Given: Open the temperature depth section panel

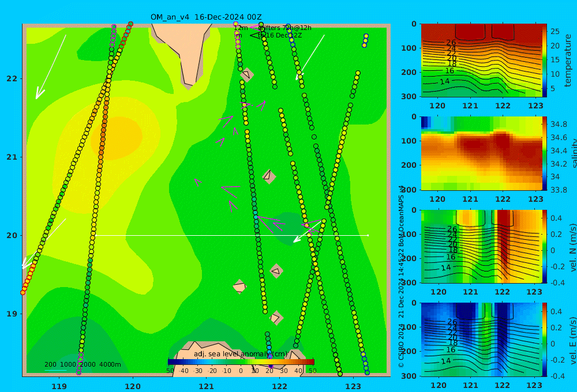Looking at the screenshot, I should coord(481,61).
